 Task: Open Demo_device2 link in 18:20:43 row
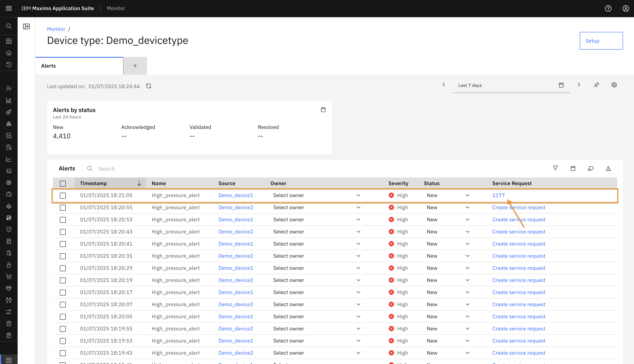tap(236, 232)
